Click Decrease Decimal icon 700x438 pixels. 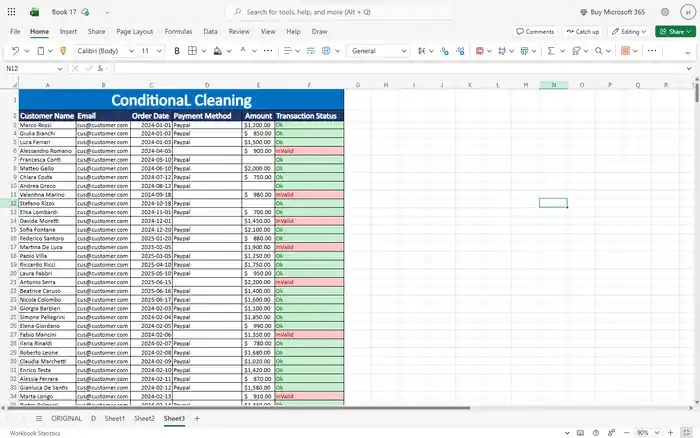point(460,51)
